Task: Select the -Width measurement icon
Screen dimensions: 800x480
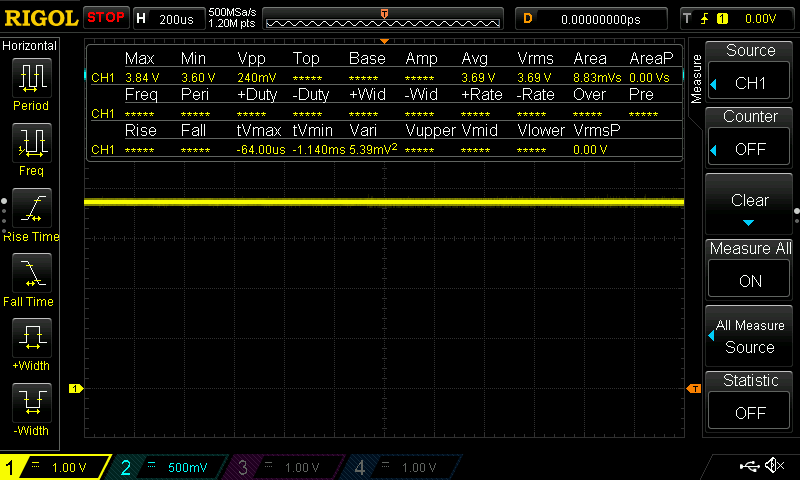Action: point(31,407)
